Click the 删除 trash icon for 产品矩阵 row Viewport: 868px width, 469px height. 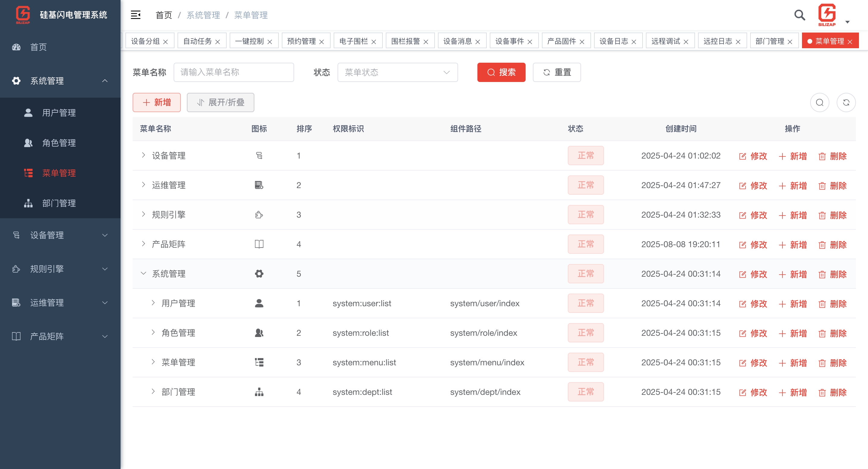(822, 245)
